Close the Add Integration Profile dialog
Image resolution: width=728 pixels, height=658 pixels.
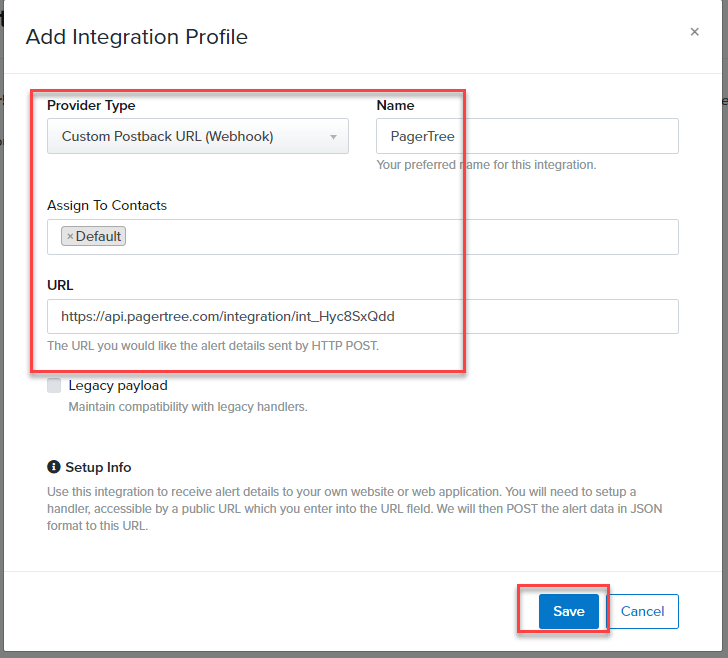tap(694, 32)
